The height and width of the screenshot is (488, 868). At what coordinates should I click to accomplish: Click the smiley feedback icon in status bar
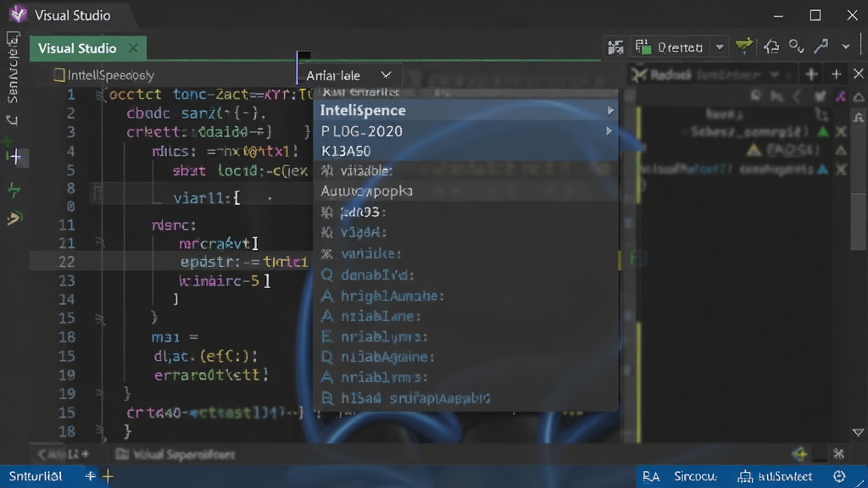[x=839, y=476]
